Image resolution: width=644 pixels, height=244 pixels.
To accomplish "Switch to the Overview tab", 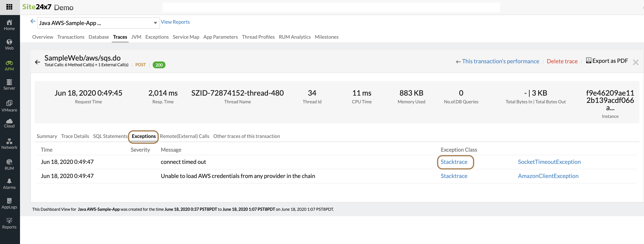I will 42,37.
